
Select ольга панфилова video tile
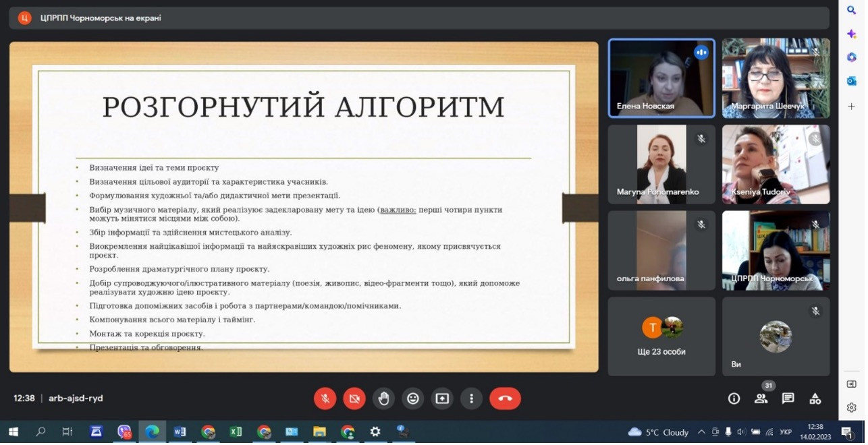pos(661,251)
